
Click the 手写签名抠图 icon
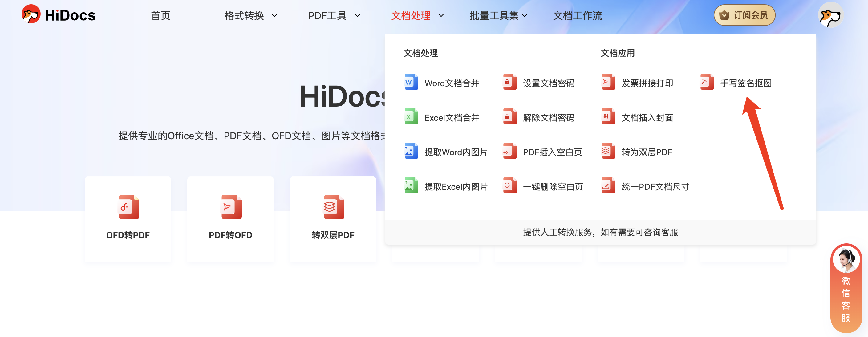pyautogui.click(x=707, y=82)
